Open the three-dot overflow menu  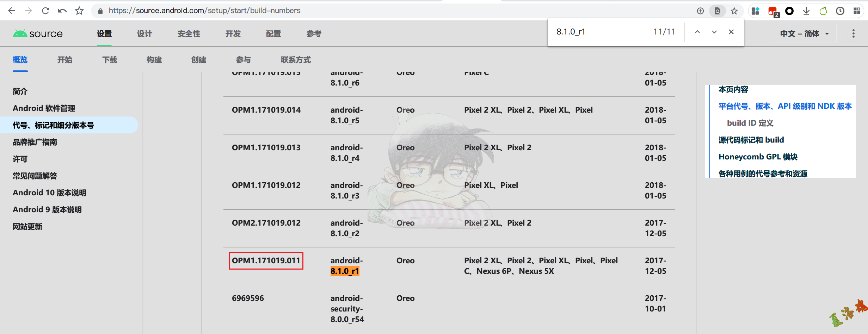(853, 34)
